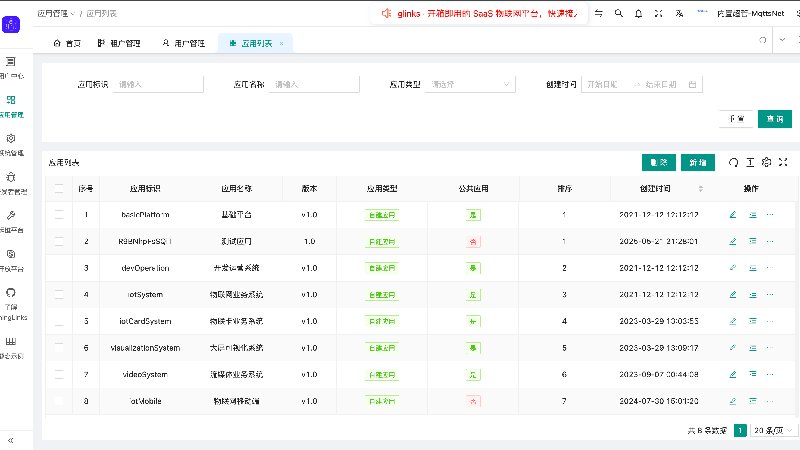Open the user profile MqttsNet menu

(x=750, y=13)
